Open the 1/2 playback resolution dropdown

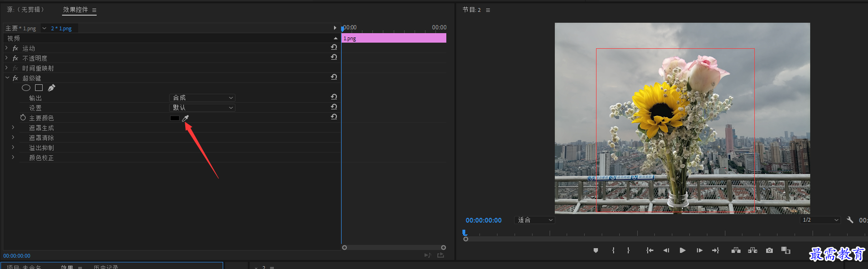click(820, 220)
